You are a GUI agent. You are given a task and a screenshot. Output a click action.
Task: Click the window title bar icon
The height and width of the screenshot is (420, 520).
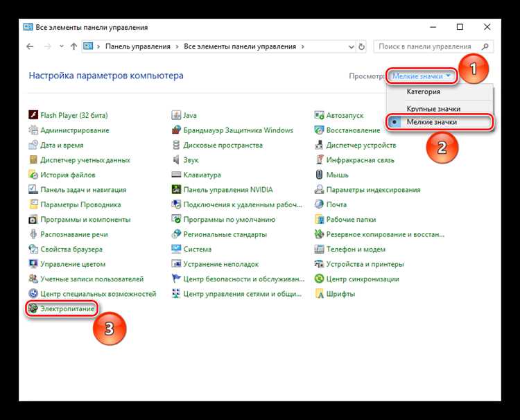tap(28, 27)
